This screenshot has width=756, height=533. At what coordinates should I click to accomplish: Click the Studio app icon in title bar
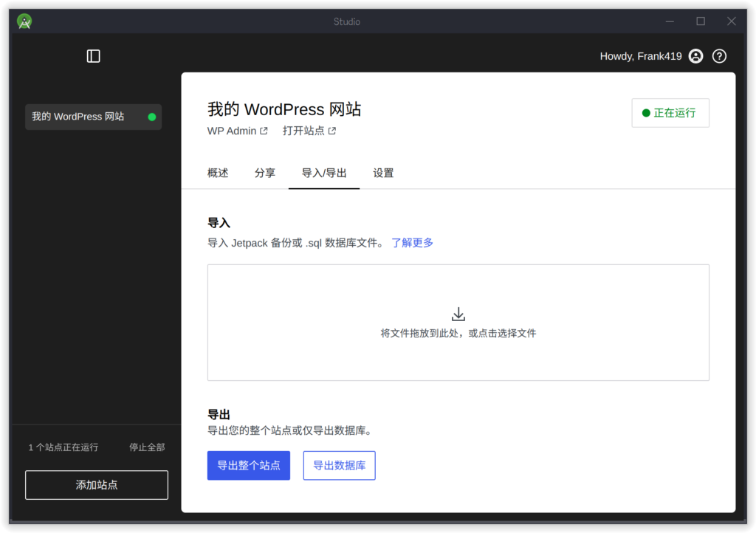24,21
